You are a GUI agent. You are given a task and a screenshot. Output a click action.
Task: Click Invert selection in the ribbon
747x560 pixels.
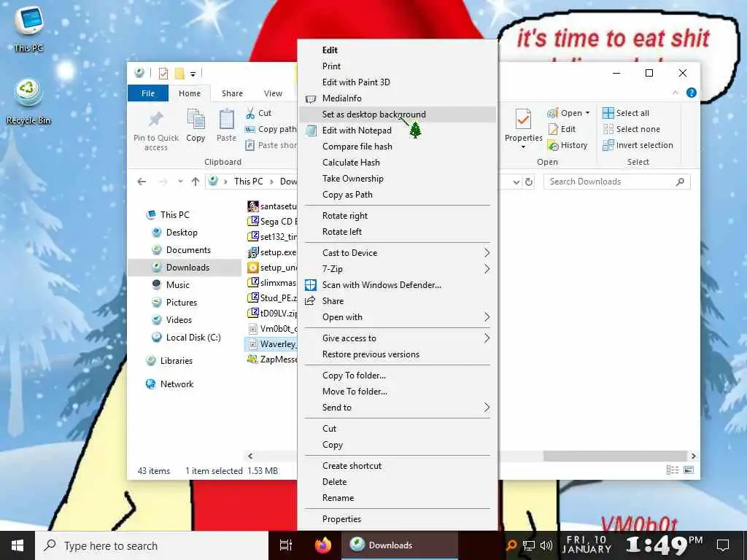pyautogui.click(x=638, y=145)
